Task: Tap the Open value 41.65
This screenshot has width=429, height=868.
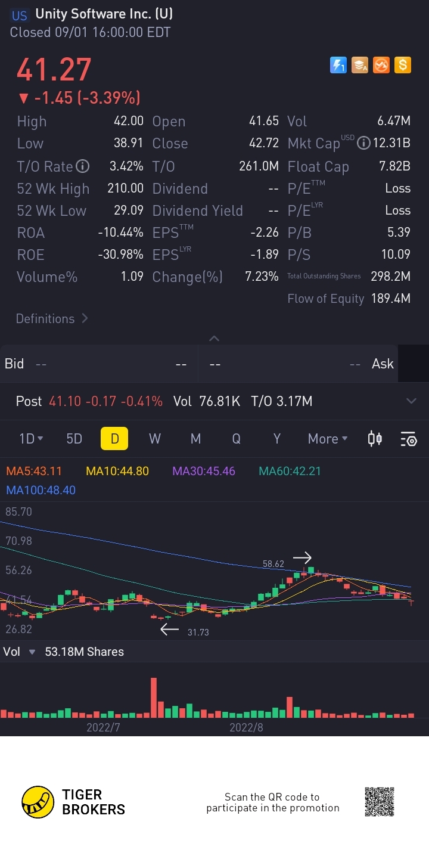Action: (x=264, y=121)
